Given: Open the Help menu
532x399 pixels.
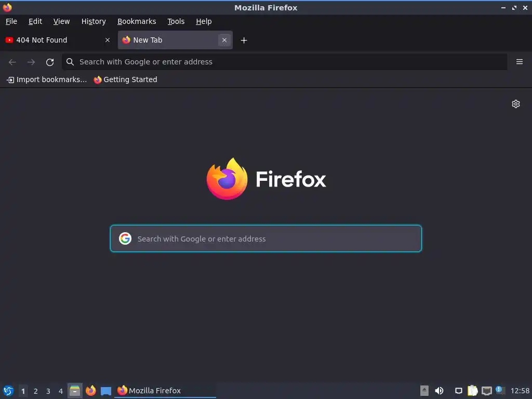Looking at the screenshot, I should pos(204,21).
